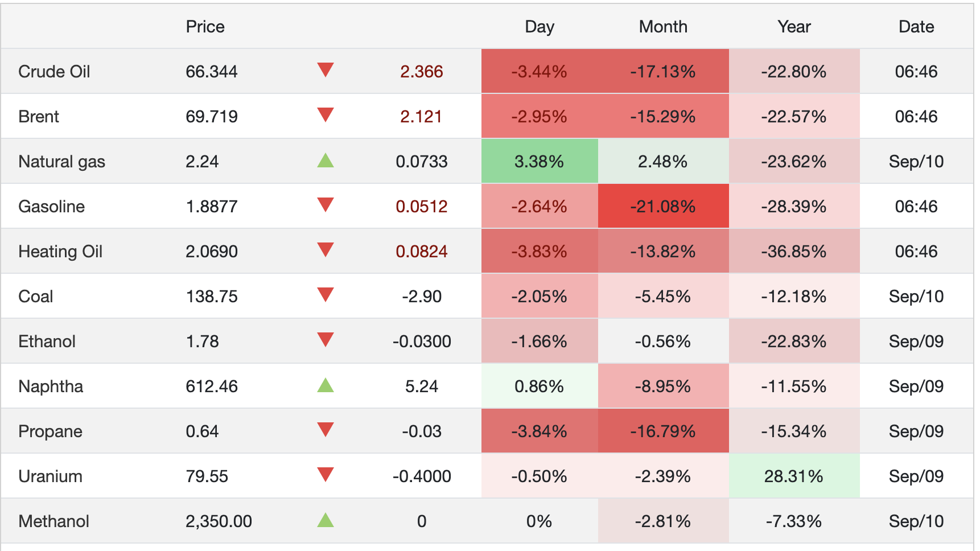
Task: Click the red down arrow for Heating Oil
Action: (x=326, y=250)
